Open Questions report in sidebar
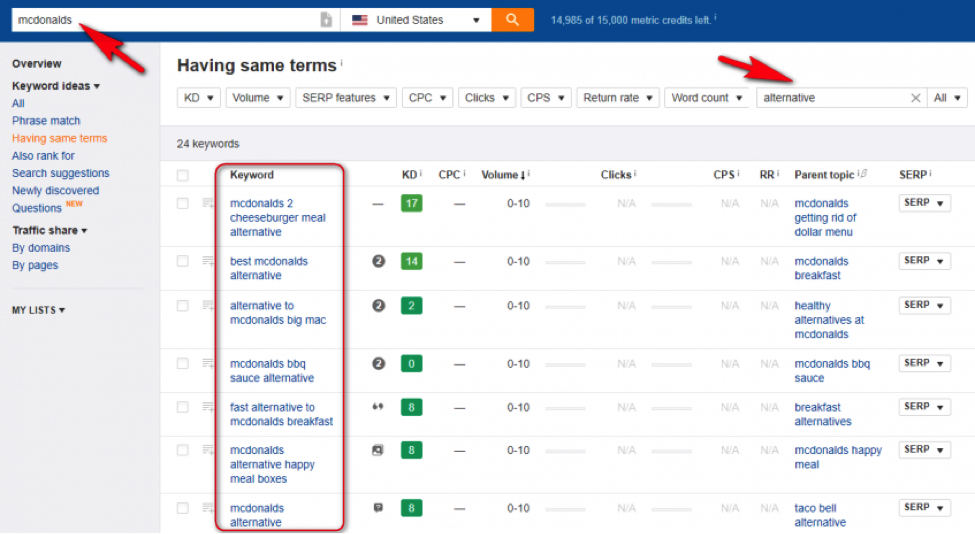Viewport: 975px width, 534px height. 37,208
